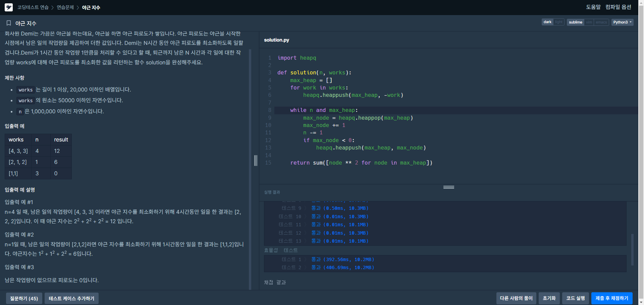Click the Programmers logo icon
The width and height of the screenshot is (644, 305).
point(9,7)
